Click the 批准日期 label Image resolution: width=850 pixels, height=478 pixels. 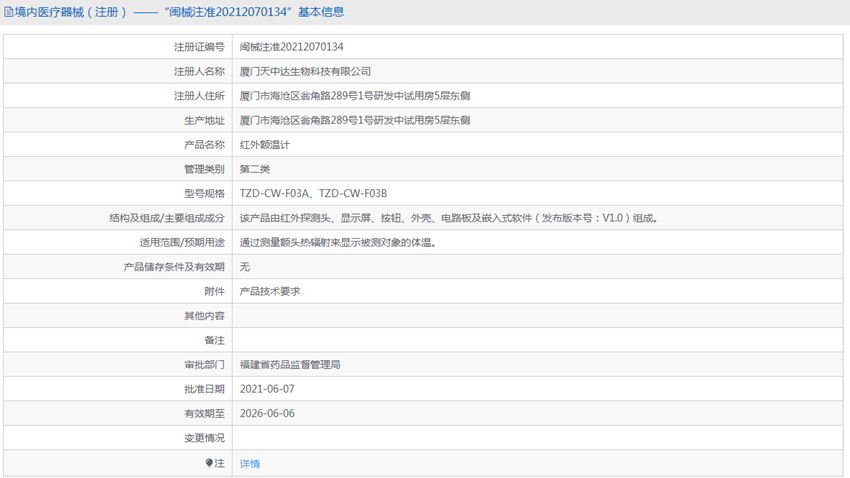coord(204,389)
